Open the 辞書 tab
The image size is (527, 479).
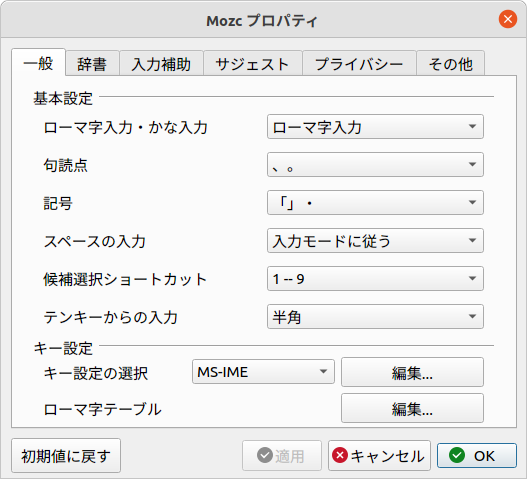tap(92, 64)
